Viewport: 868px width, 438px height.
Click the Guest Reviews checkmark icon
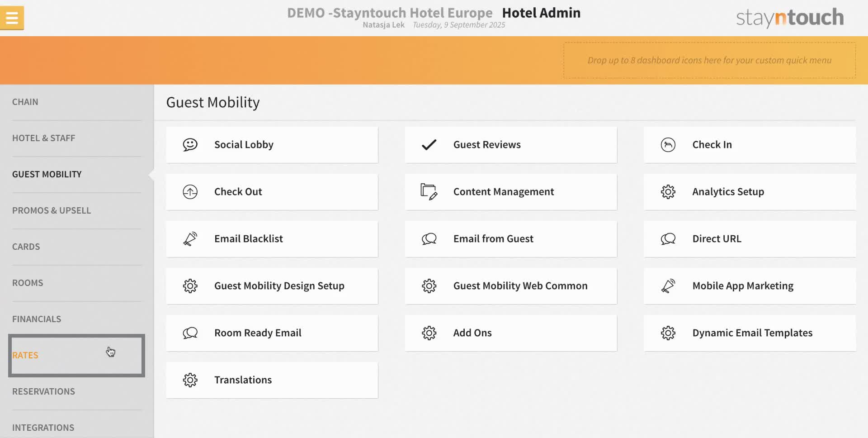(x=429, y=145)
